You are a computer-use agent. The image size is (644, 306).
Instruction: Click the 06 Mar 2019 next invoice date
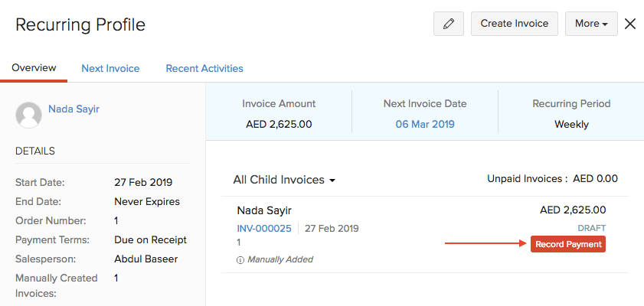click(x=425, y=124)
